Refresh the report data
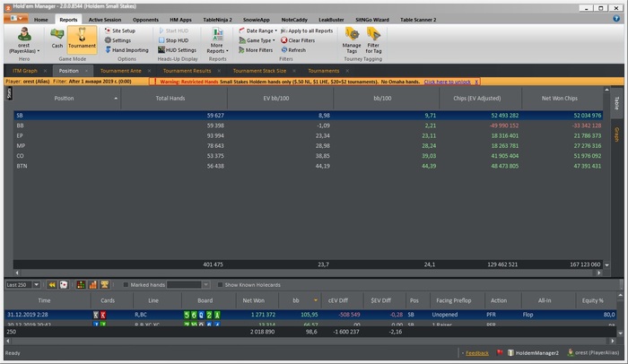The image size is (628, 364). point(293,50)
